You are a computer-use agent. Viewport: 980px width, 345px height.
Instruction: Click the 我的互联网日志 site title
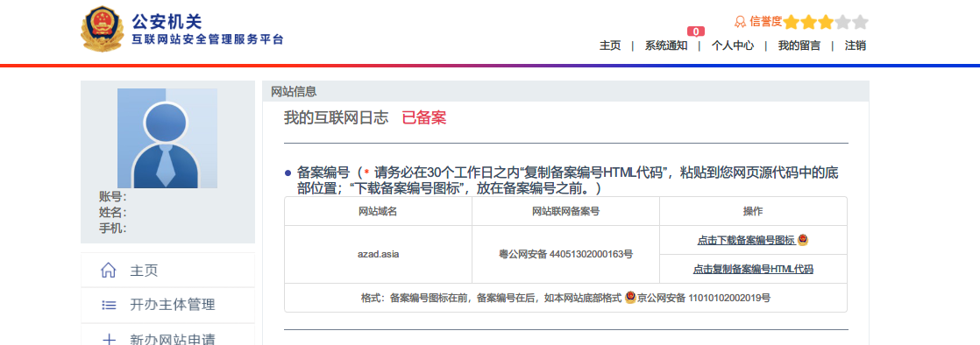click(337, 118)
